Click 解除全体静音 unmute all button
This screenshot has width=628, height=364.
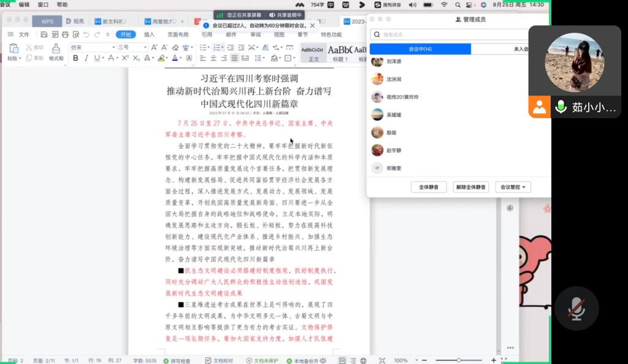tap(470, 187)
